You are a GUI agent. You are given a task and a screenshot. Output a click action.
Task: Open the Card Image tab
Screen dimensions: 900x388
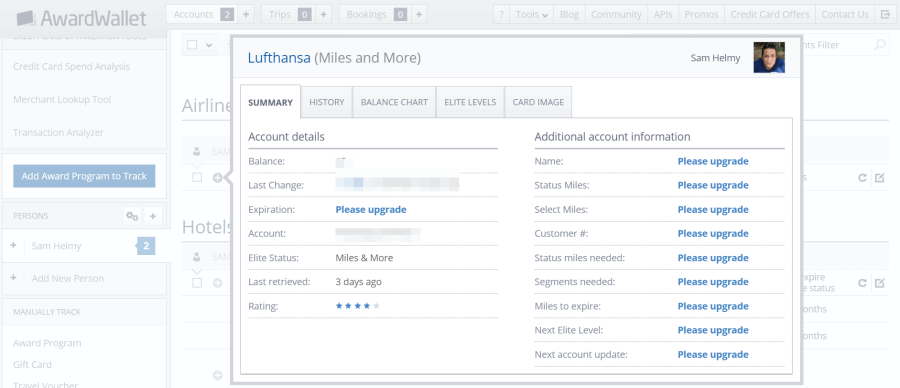[538, 102]
